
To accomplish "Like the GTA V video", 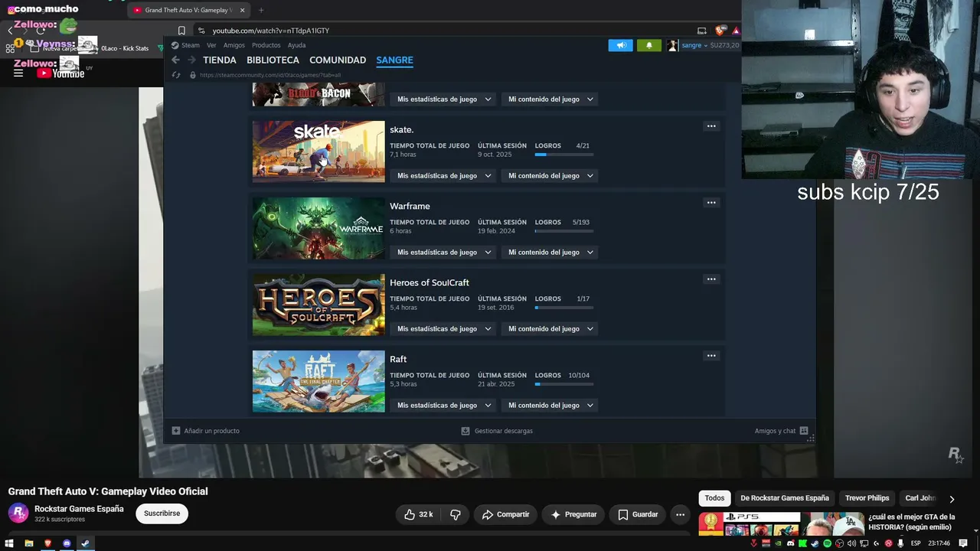I will [x=418, y=514].
